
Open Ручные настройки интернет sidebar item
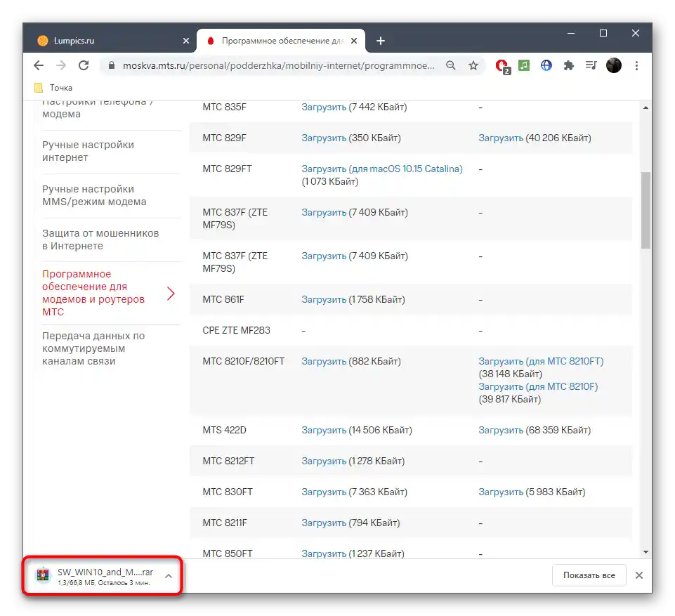[x=88, y=151]
